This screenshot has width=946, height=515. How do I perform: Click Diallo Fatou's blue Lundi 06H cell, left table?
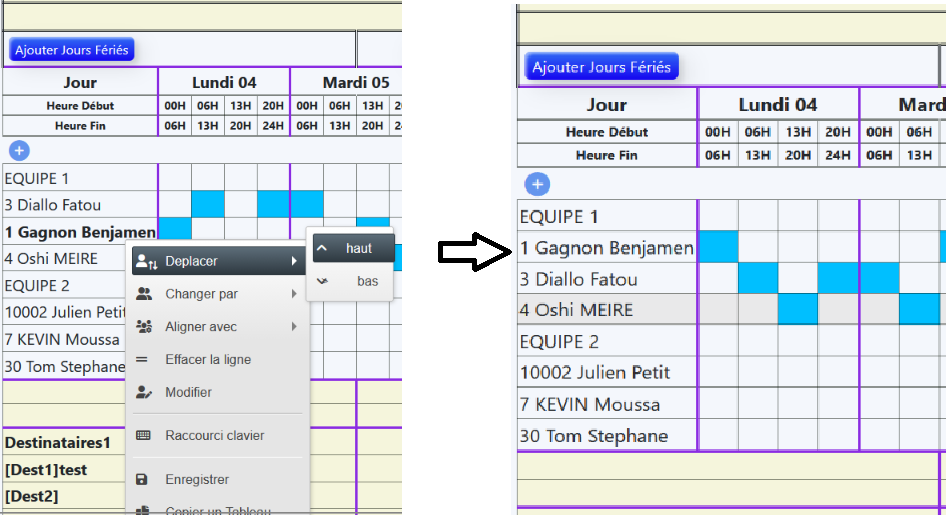coord(208,204)
